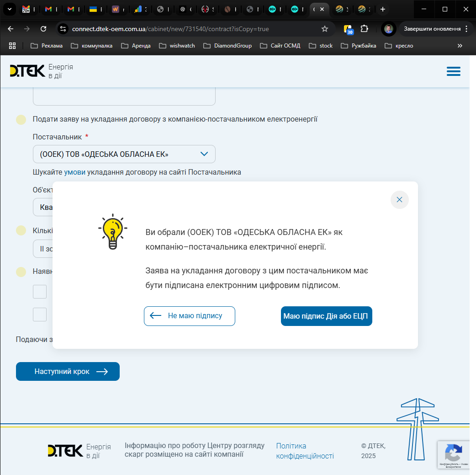Select the radio option 'Подати заяву на укладання договору'

(21, 119)
